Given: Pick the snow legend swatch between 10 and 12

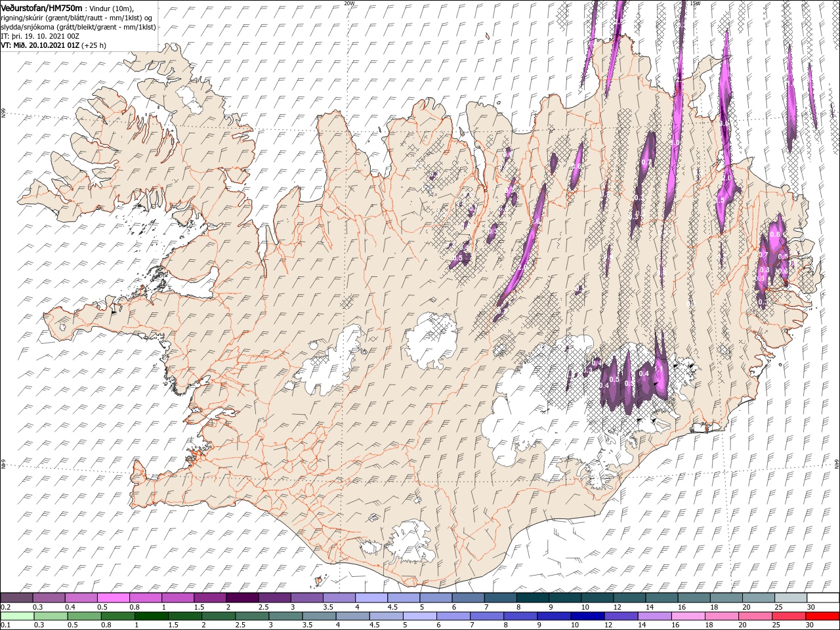Looking at the screenshot, I should pos(597,597).
